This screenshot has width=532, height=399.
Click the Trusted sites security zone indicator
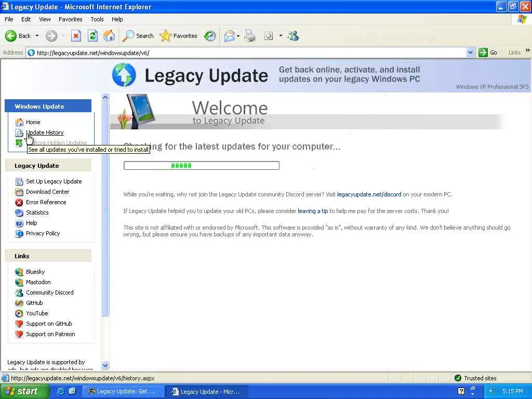475,378
